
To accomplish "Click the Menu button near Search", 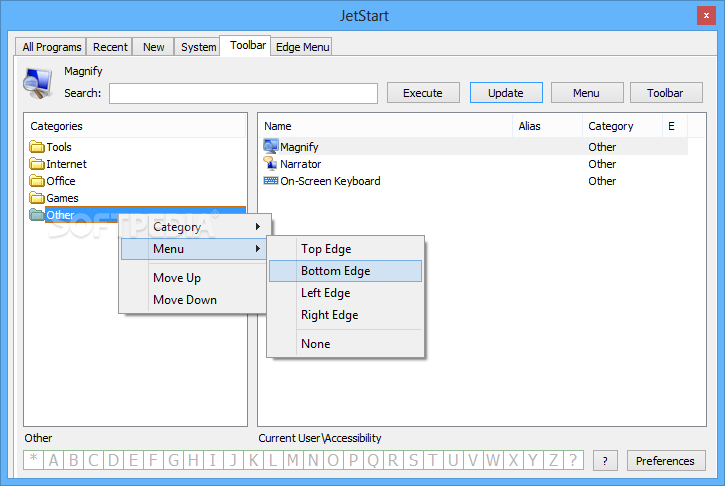I will pyautogui.click(x=587, y=93).
